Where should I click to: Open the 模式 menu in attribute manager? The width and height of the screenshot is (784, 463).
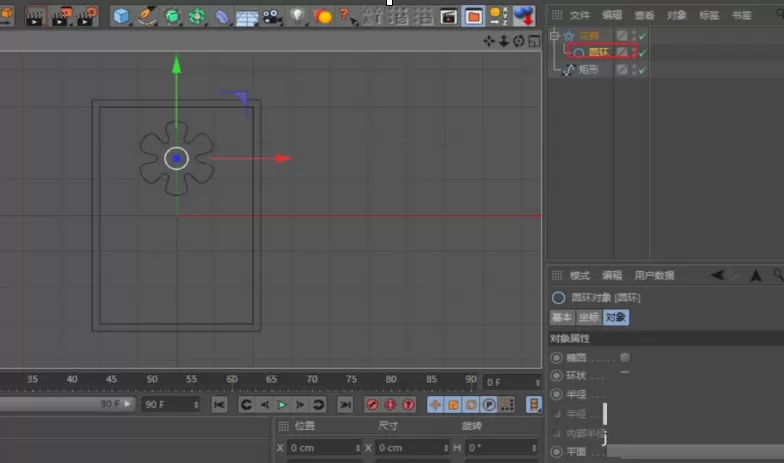point(580,276)
